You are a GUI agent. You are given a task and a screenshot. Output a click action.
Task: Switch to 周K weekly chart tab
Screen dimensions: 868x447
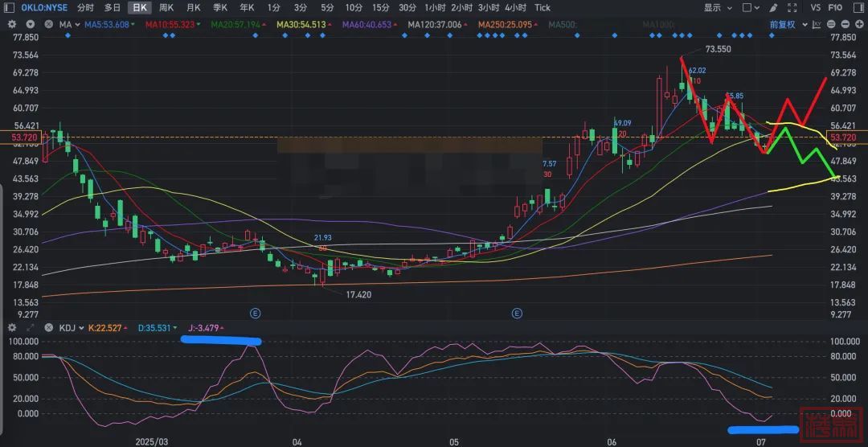click(166, 7)
